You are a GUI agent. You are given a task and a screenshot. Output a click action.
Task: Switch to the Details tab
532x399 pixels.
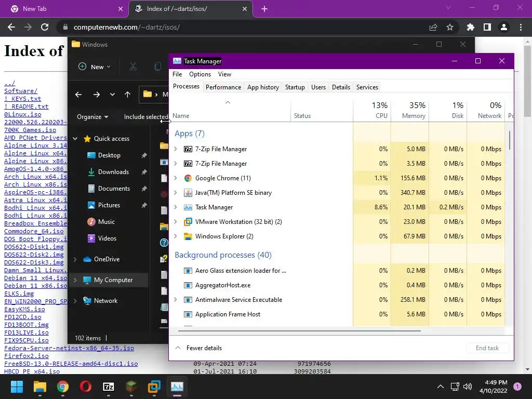pyautogui.click(x=341, y=87)
